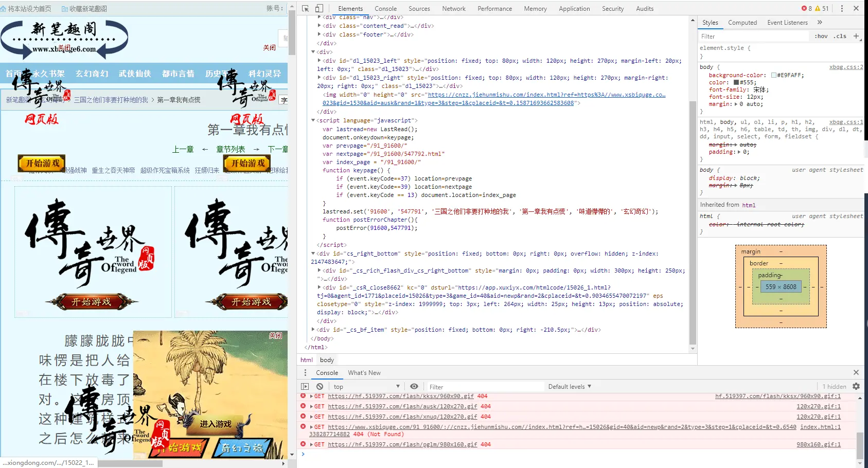Collapse the div id cs_right_bottom node
The width and height of the screenshot is (868, 468).
point(313,254)
